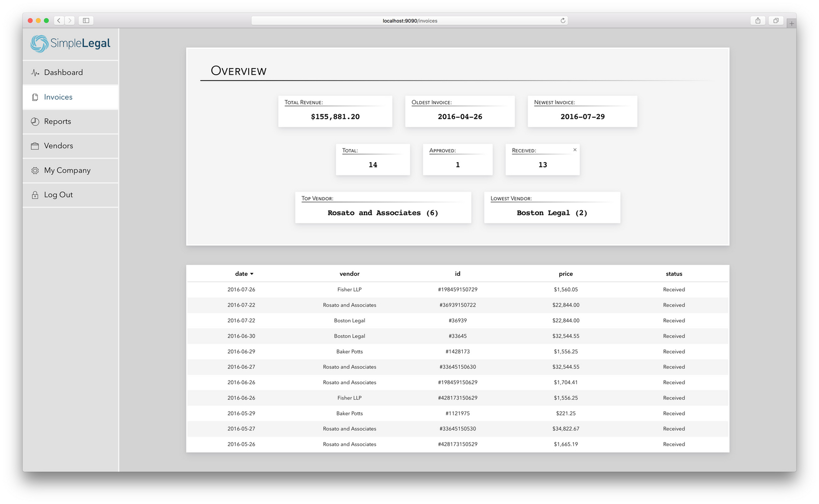Toggle the Approved invoices filter card
819x504 pixels.
pyautogui.click(x=457, y=159)
